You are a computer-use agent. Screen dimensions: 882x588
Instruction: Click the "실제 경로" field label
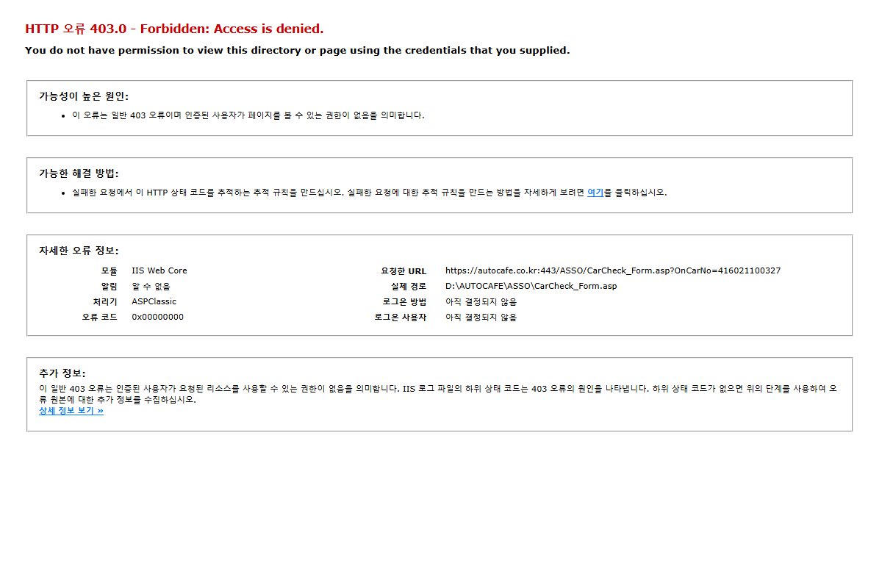[x=409, y=286]
